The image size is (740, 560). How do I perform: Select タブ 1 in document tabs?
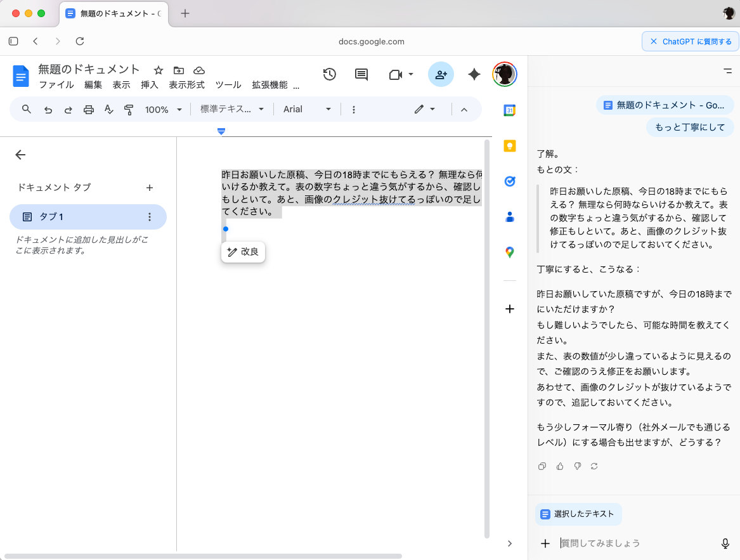[x=88, y=217]
